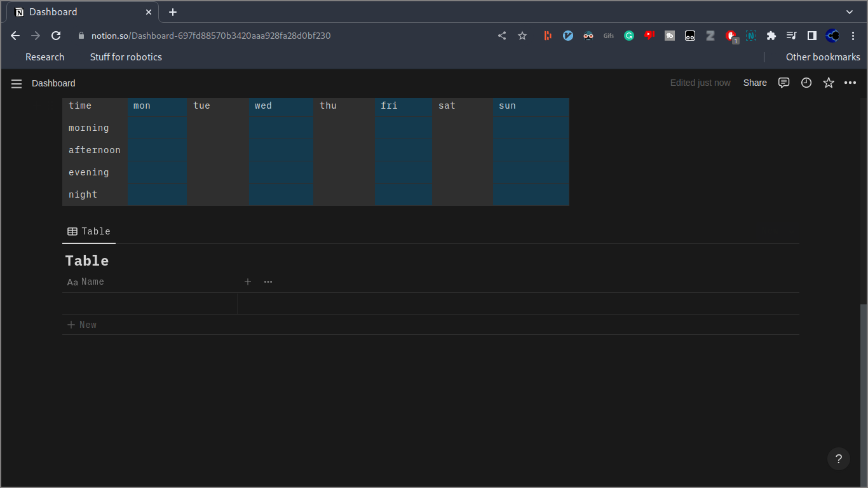Click the Table database title

tap(87, 261)
